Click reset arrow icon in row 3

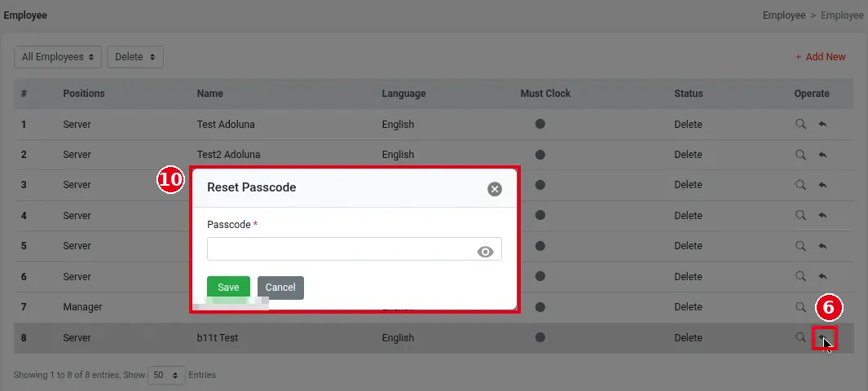822,185
